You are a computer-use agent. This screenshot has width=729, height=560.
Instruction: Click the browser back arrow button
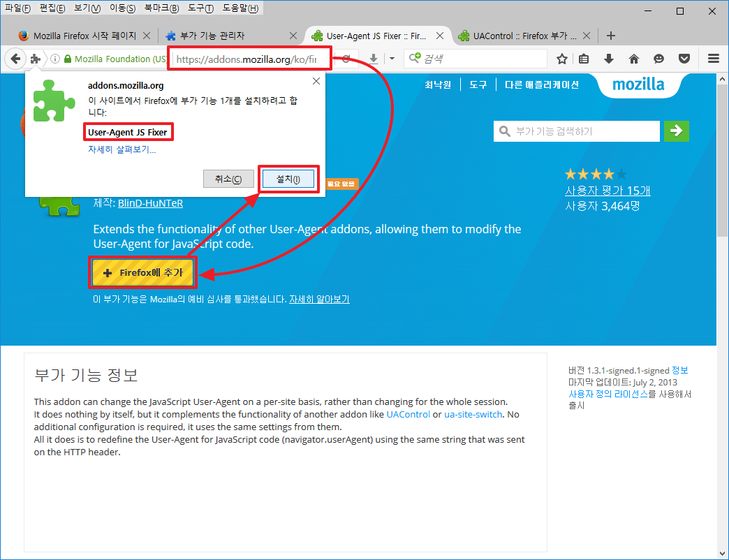coord(15,59)
